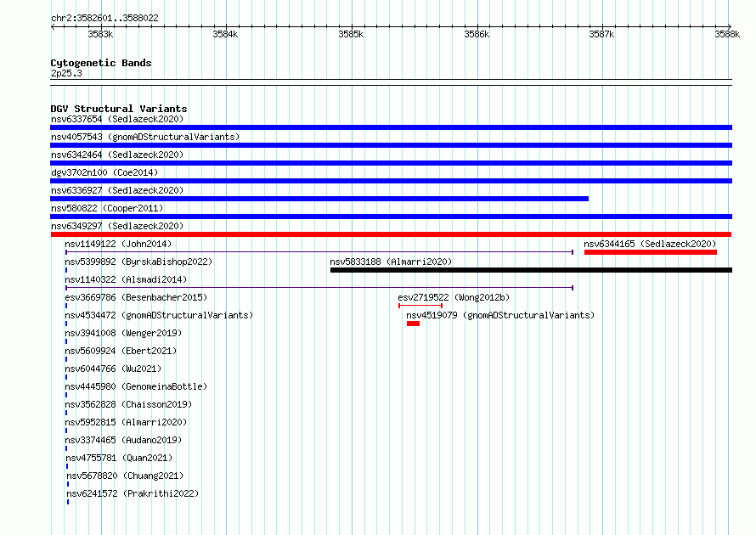Click the nsv6337654 (Sedlazeck2020) label
756x535 pixels.
click(x=117, y=119)
